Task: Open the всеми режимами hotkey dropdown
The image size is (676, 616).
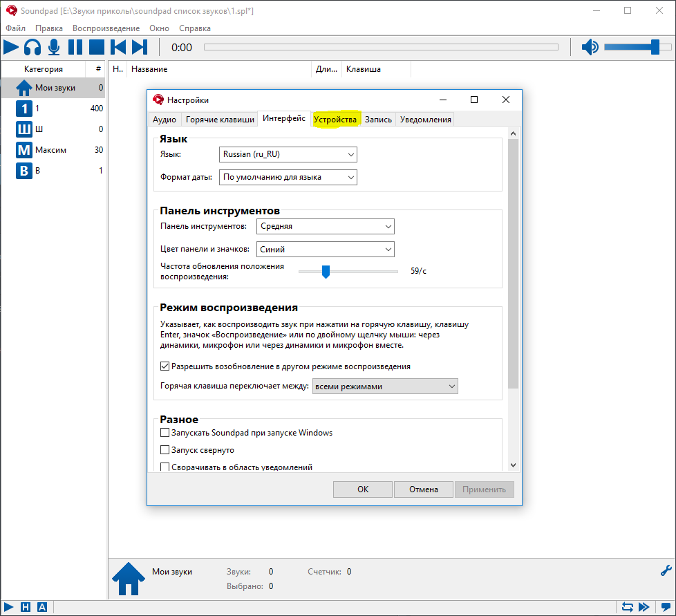Action: point(385,386)
